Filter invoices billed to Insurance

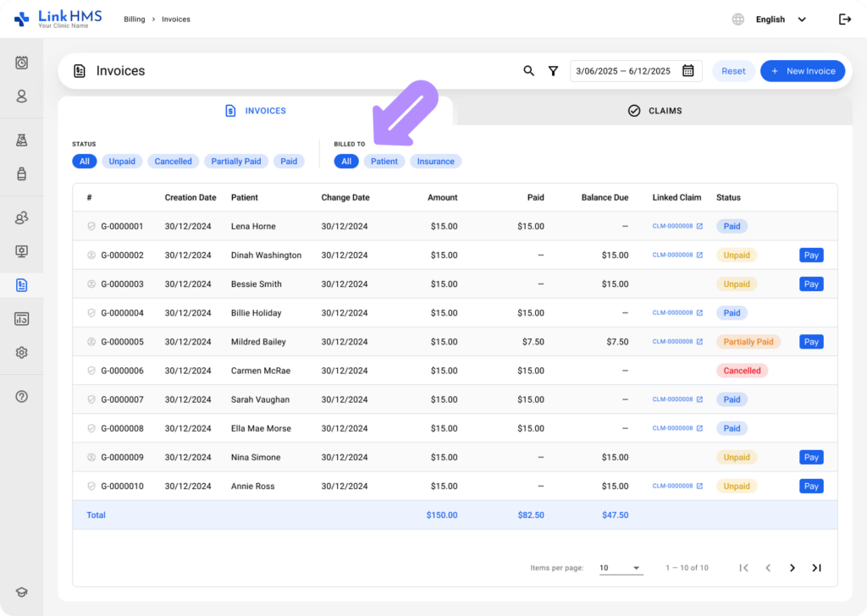coord(436,162)
